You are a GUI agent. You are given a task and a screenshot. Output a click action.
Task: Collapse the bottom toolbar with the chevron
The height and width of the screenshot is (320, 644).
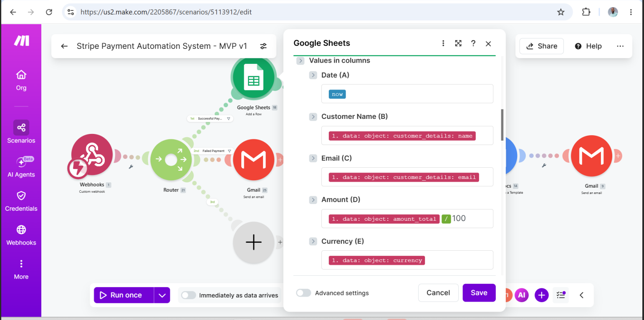[581, 295]
